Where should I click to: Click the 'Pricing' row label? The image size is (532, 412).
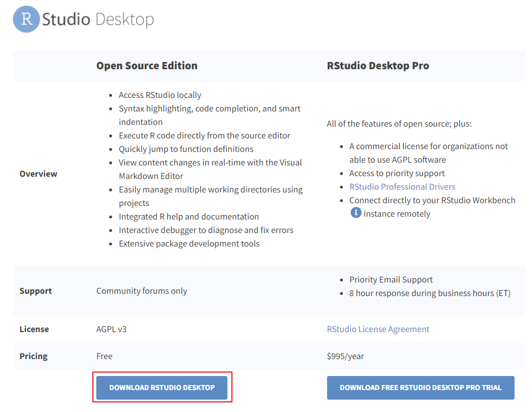click(x=34, y=356)
